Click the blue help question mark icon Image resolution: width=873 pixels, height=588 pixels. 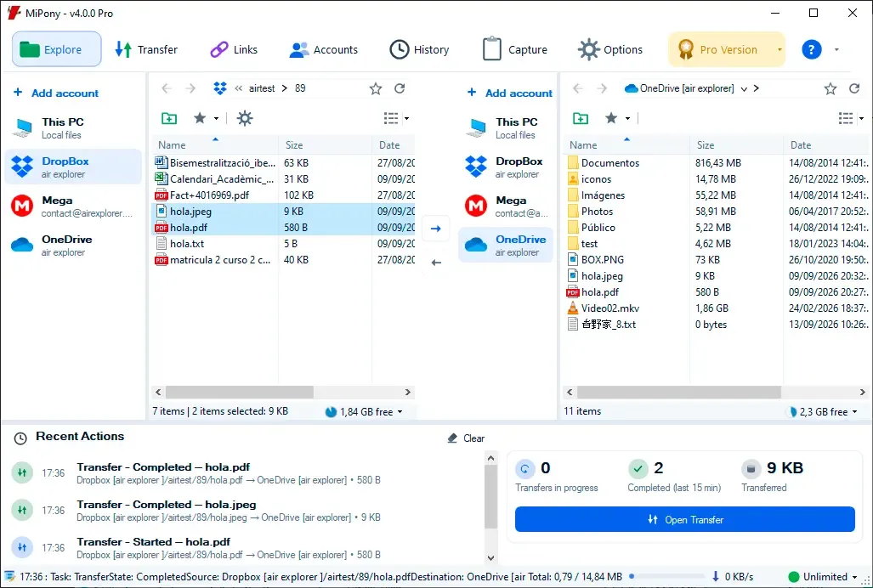click(811, 49)
